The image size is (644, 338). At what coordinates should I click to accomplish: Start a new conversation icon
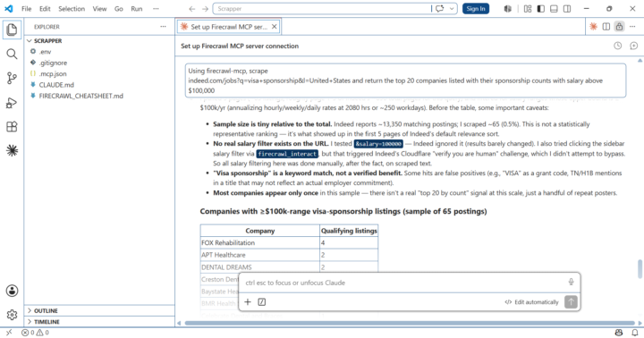(634, 46)
